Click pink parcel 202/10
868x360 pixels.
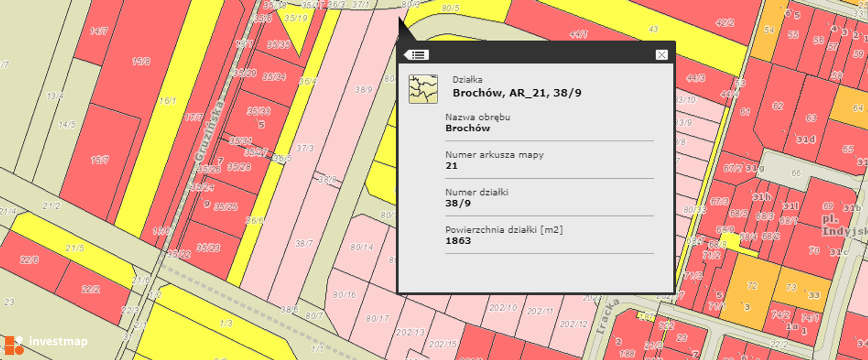tap(503, 307)
